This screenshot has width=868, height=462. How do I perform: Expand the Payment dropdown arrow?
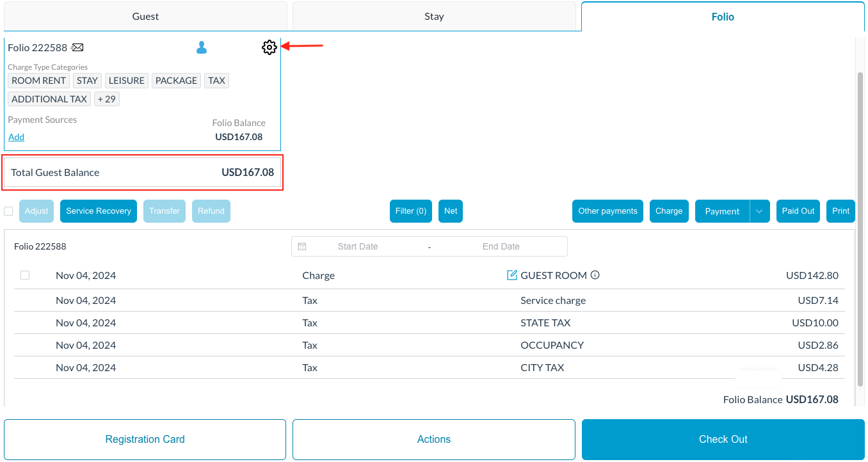[x=759, y=211]
